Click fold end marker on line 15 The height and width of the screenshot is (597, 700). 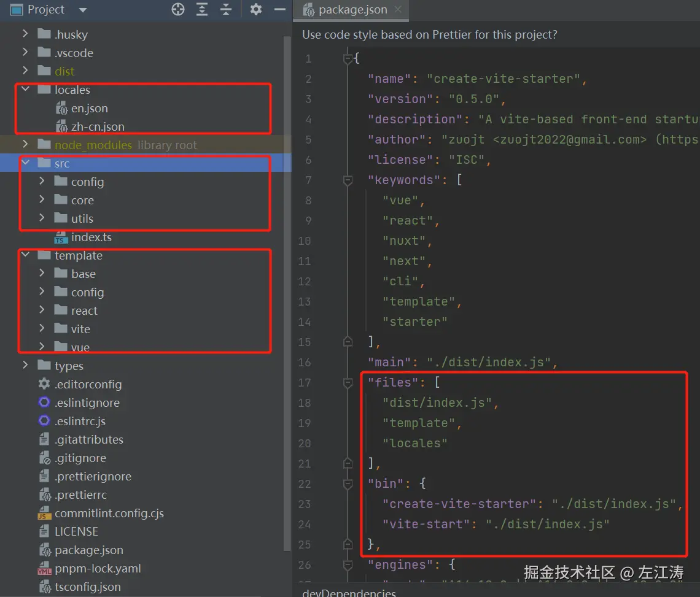348,342
